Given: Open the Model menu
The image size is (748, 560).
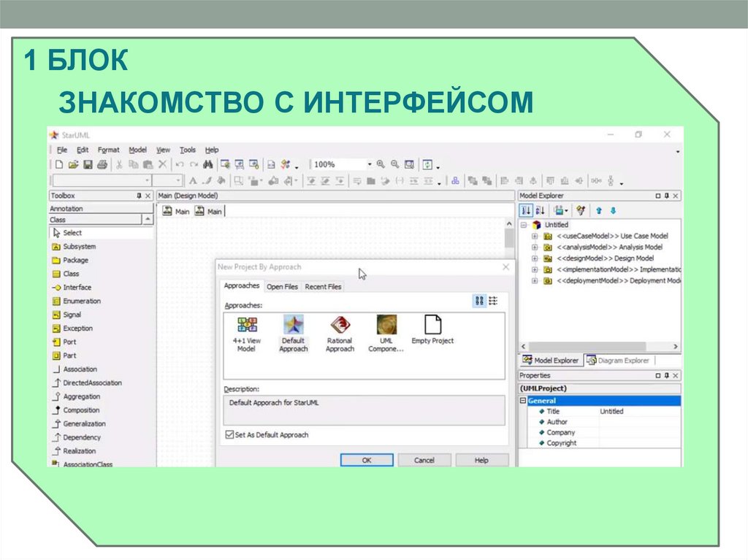Looking at the screenshot, I should tap(137, 150).
